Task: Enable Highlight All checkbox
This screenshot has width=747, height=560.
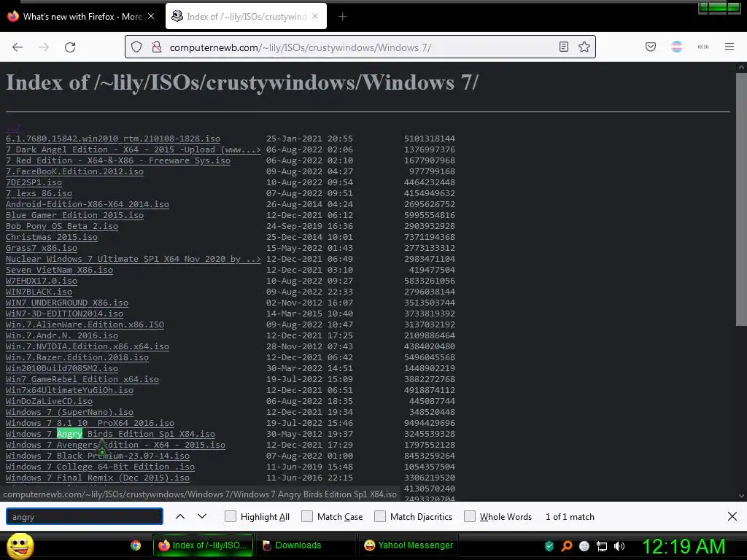Action: click(230, 516)
